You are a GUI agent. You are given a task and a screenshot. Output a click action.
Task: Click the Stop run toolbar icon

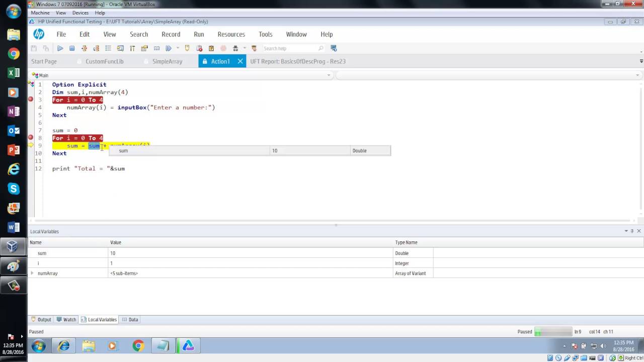click(x=72, y=48)
